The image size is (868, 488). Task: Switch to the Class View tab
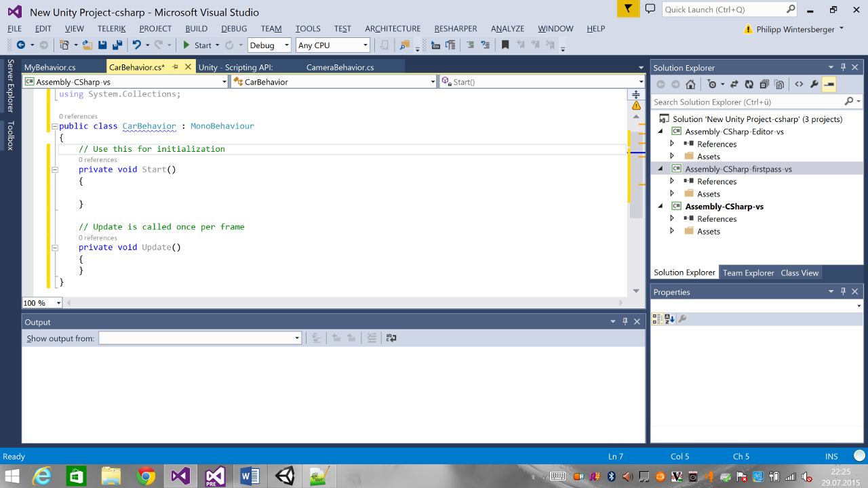(800, 272)
